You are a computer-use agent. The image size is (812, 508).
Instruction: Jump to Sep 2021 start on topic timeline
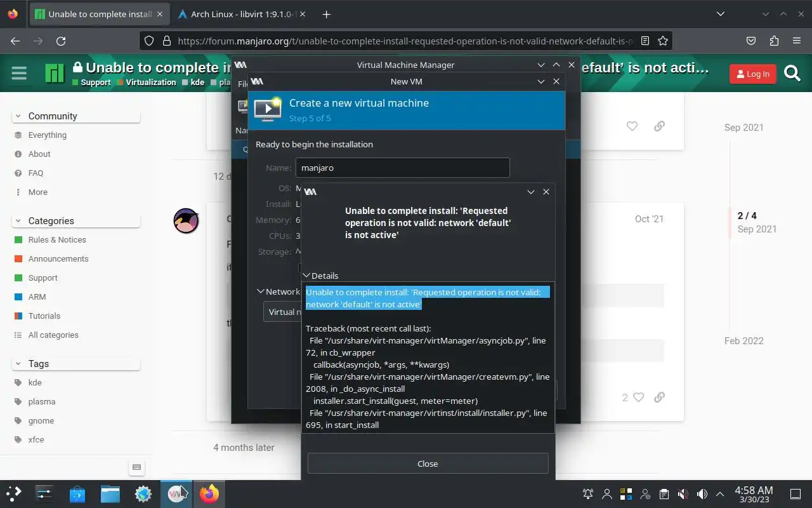coord(743,127)
